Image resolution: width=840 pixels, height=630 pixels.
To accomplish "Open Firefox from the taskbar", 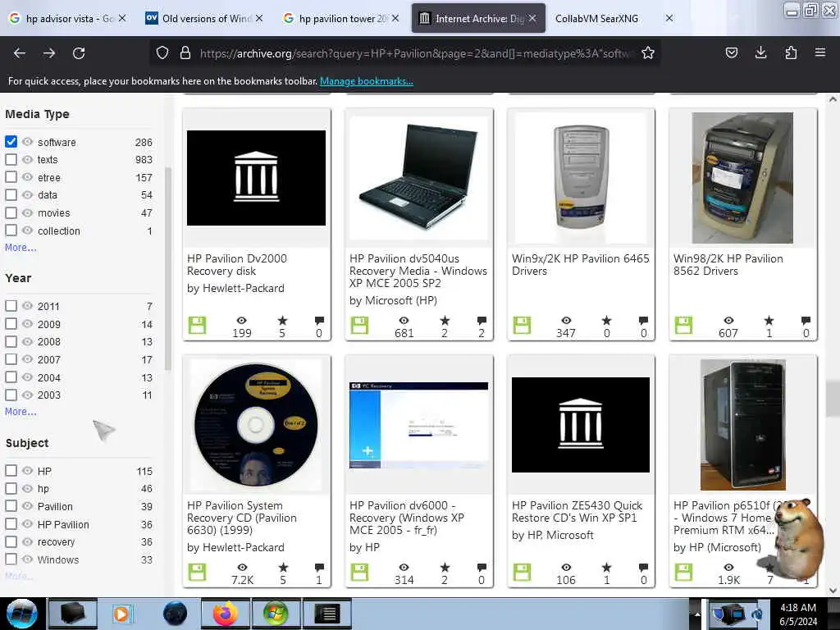I will [x=225, y=614].
